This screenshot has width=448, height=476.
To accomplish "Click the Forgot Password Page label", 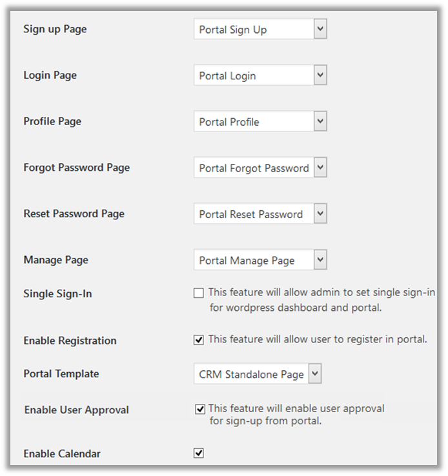I will (x=76, y=168).
